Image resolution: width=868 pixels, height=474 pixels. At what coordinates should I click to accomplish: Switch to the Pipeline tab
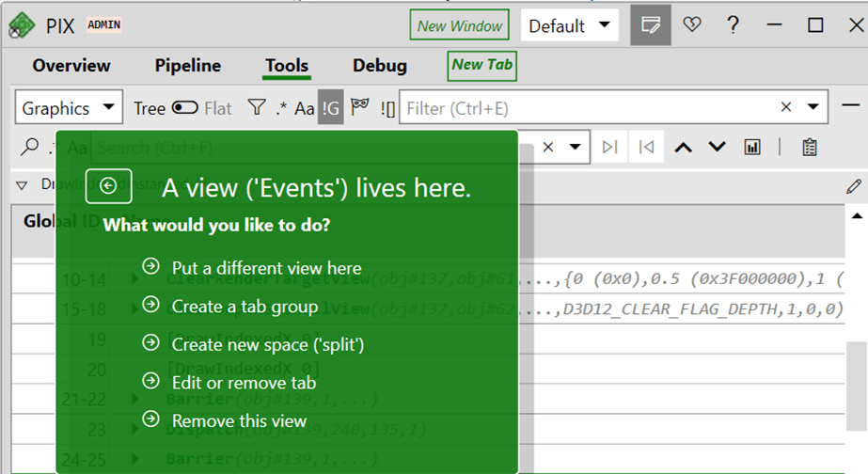(188, 65)
